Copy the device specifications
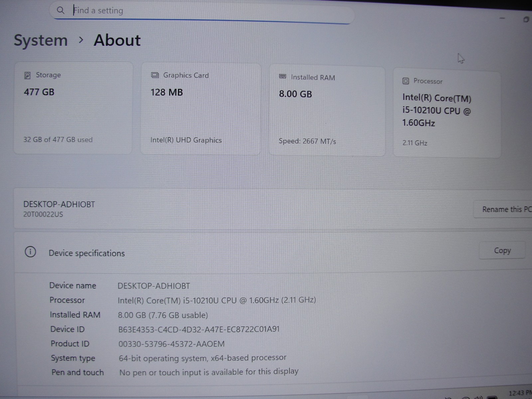The height and width of the screenshot is (399, 532). [502, 250]
